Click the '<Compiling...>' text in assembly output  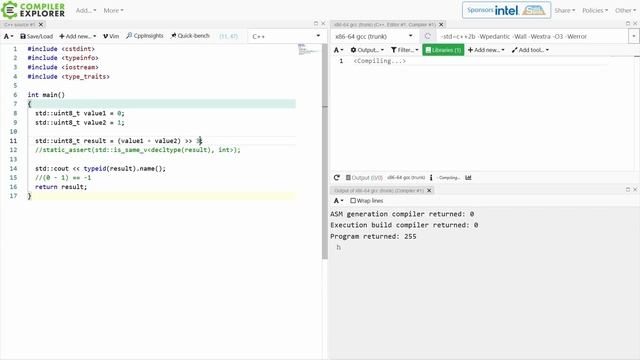[x=380, y=61]
